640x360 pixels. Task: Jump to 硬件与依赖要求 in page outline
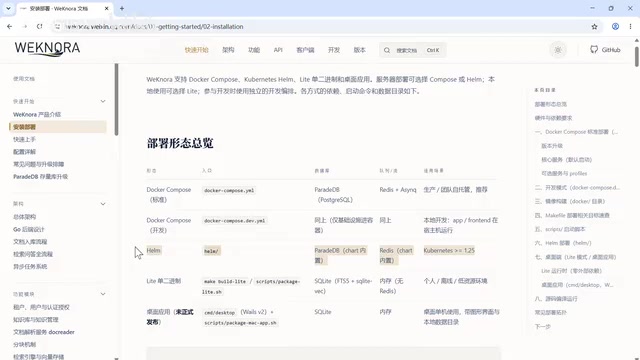(x=553, y=118)
